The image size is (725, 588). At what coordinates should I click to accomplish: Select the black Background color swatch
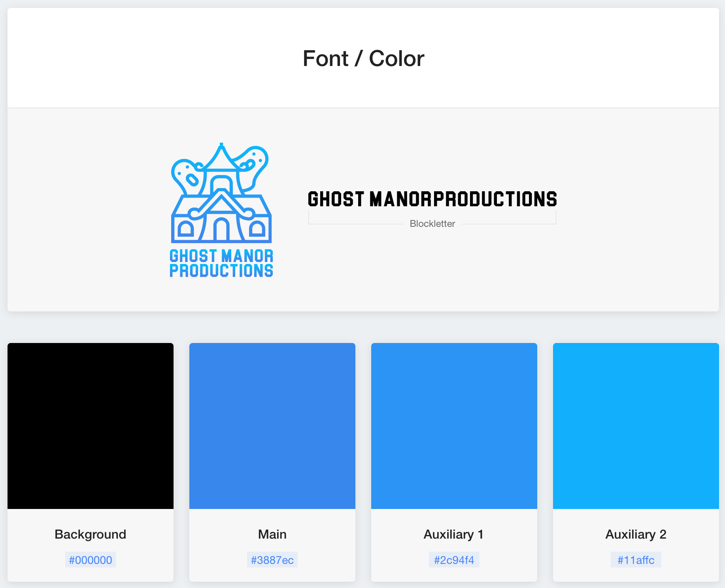91,426
